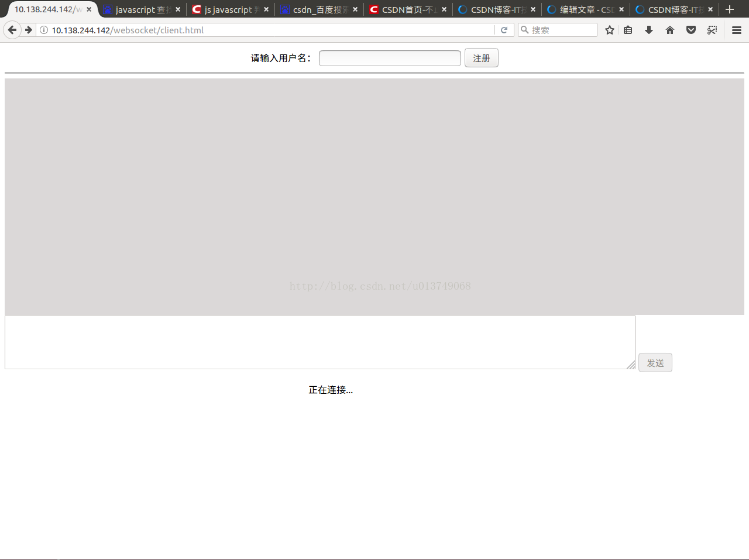Screen dimensions: 749x560
Task: Go to the home page icon
Action: pyautogui.click(x=670, y=30)
